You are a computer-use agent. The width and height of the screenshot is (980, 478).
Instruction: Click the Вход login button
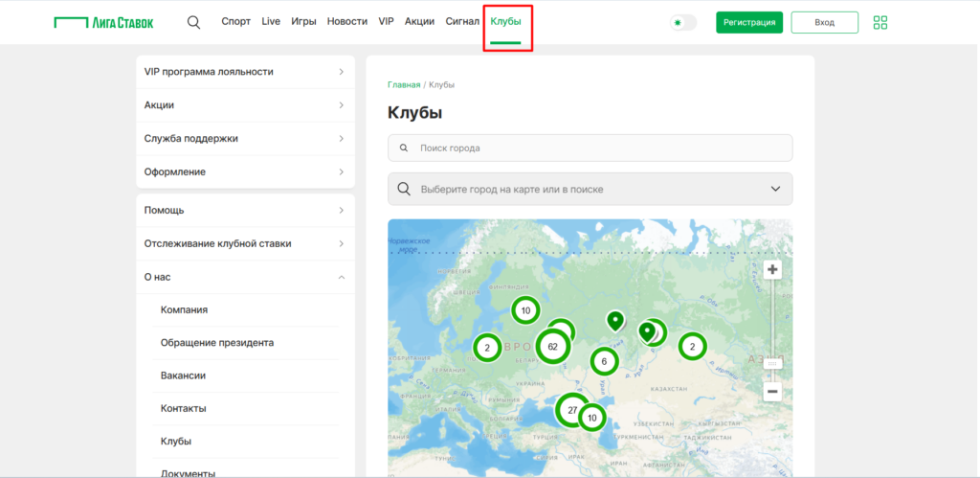824,22
